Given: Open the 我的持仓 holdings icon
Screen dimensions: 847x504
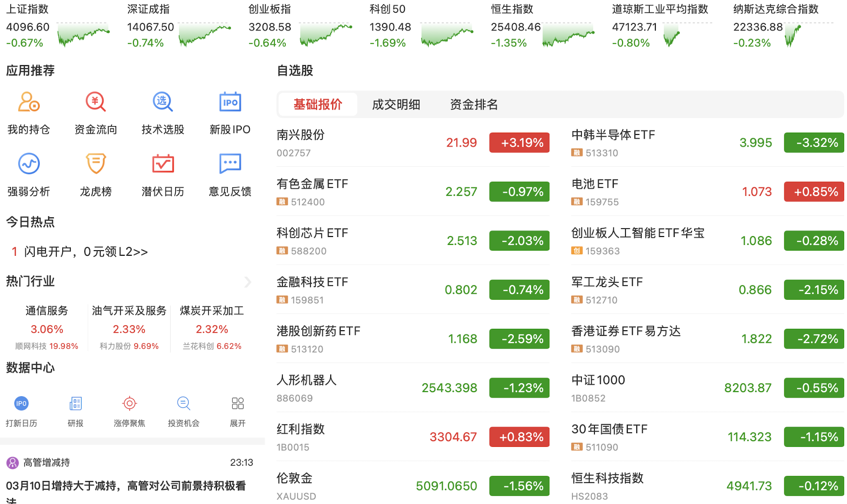Looking at the screenshot, I should coord(29,102).
